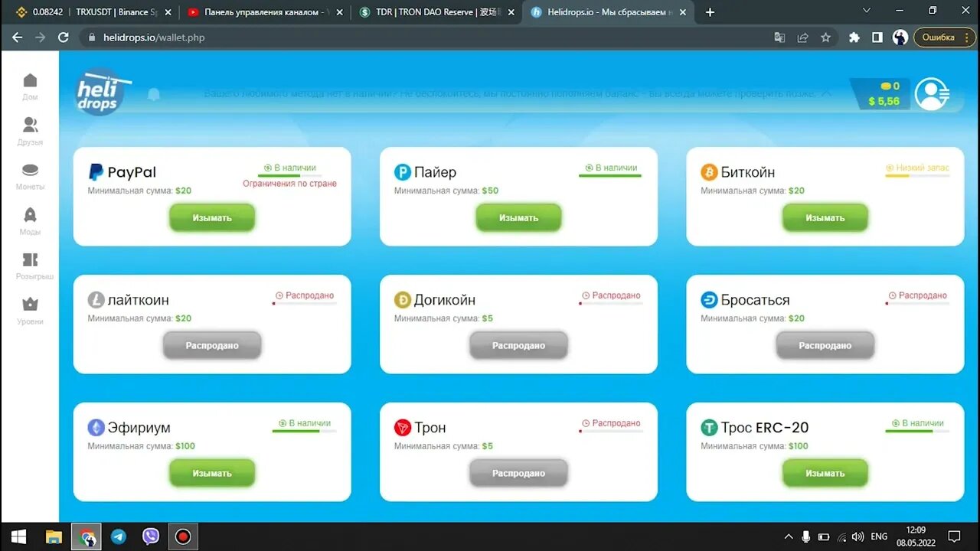The image size is (980, 551).
Task: Click the Биткойн coin icon
Action: pos(709,172)
